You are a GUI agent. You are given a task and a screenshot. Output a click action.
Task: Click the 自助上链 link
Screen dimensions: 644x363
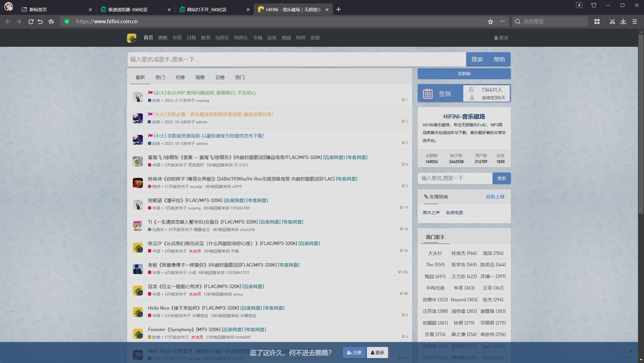pos(495,197)
